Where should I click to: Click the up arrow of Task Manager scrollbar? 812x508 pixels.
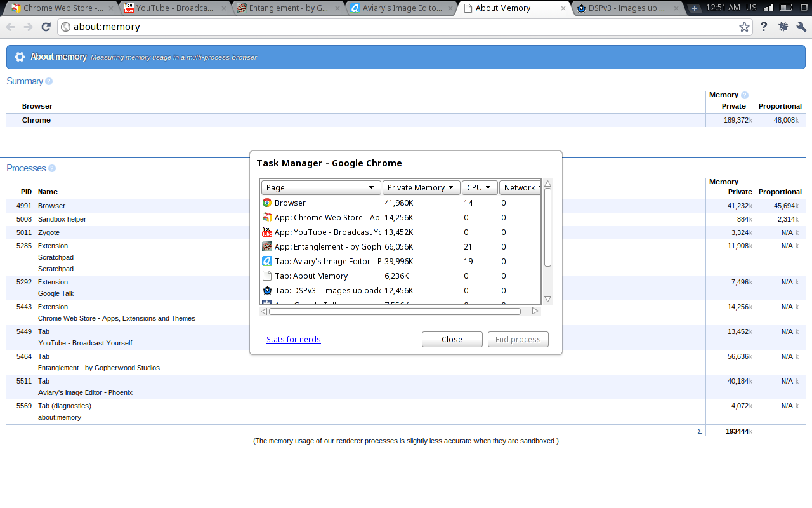tap(548, 184)
